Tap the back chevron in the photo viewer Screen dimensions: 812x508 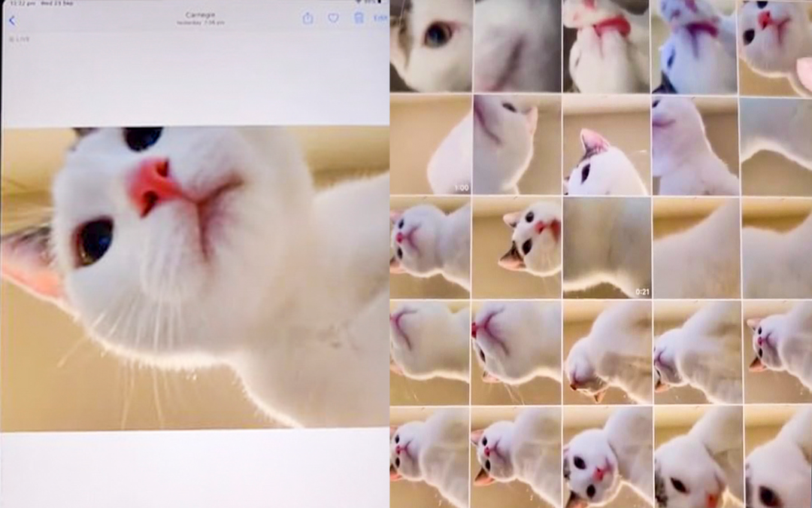(11, 20)
